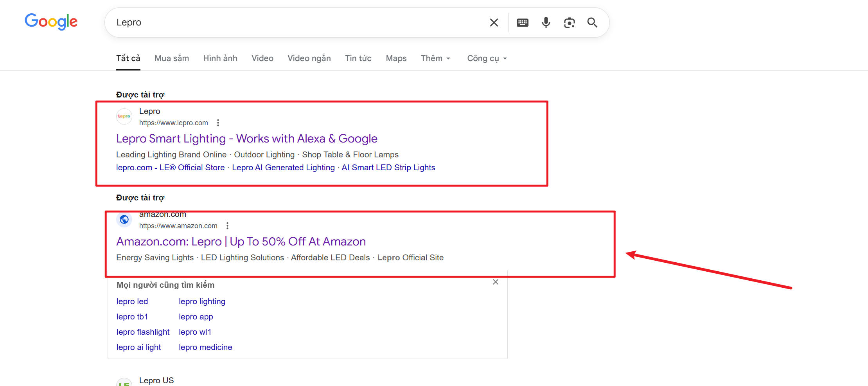Open Amazon.com Lepro 50% Off link

pyautogui.click(x=241, y=242)
